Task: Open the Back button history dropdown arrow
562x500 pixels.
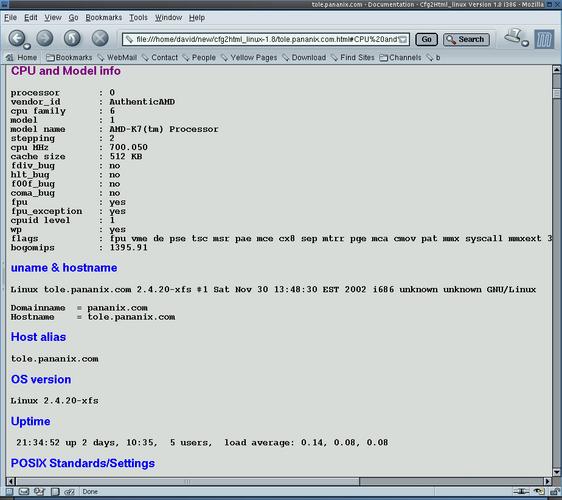Action: 27,46
